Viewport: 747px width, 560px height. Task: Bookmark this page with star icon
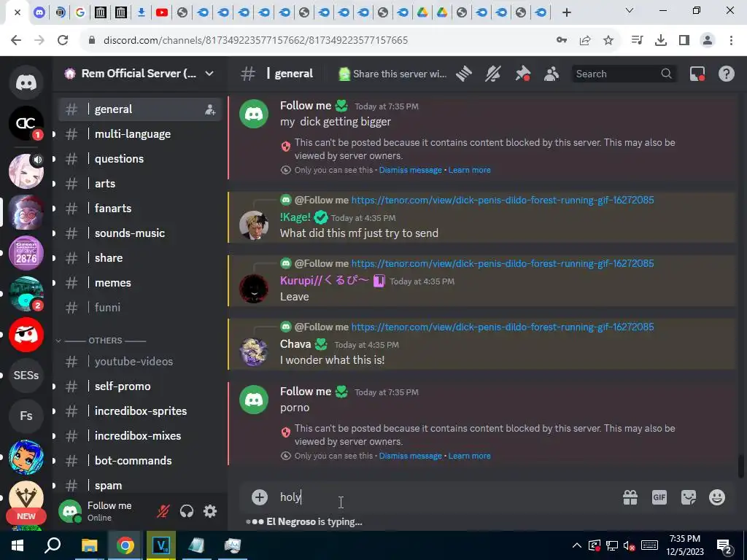coord(608,41)
